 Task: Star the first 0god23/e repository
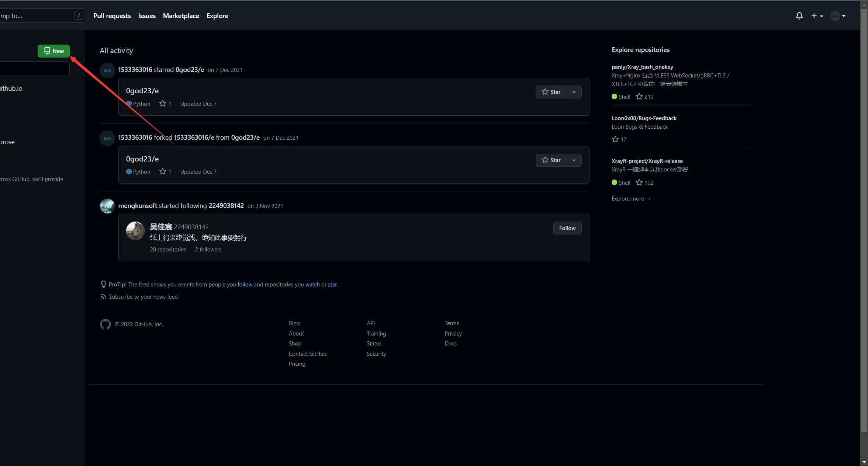tap(551, 92)
